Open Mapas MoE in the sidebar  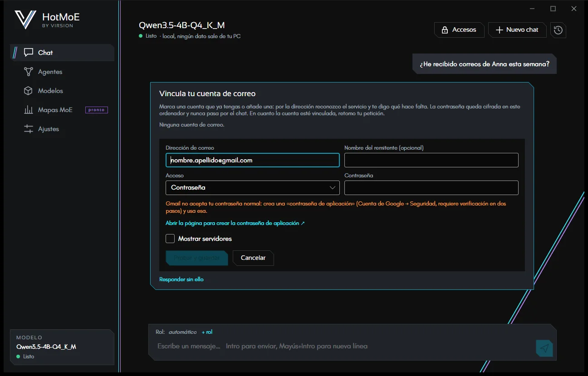click(x=62, y=110)
